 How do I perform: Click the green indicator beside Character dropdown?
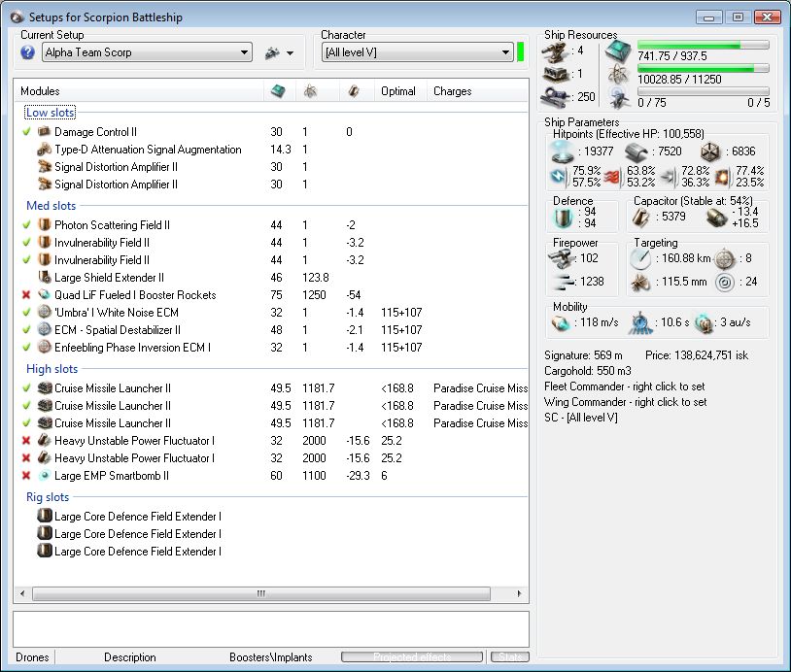coord(521,52)
